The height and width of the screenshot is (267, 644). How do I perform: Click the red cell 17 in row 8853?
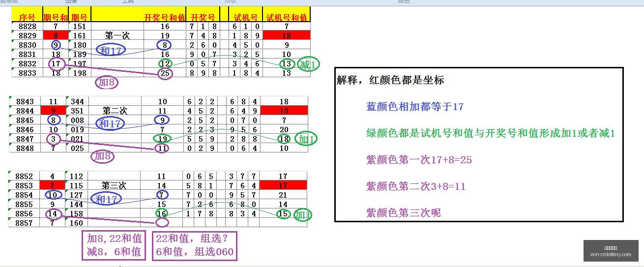(284, 185)
